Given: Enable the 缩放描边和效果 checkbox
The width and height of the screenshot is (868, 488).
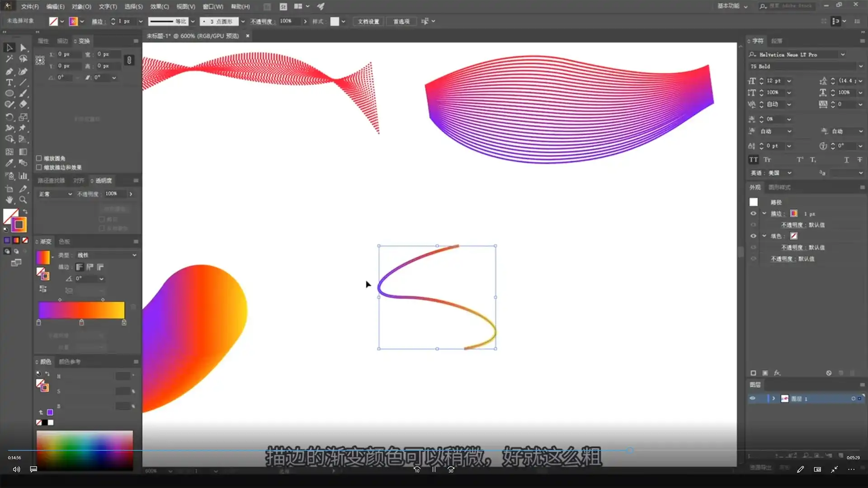Looking at the screenshot, I should coord(39,168).
